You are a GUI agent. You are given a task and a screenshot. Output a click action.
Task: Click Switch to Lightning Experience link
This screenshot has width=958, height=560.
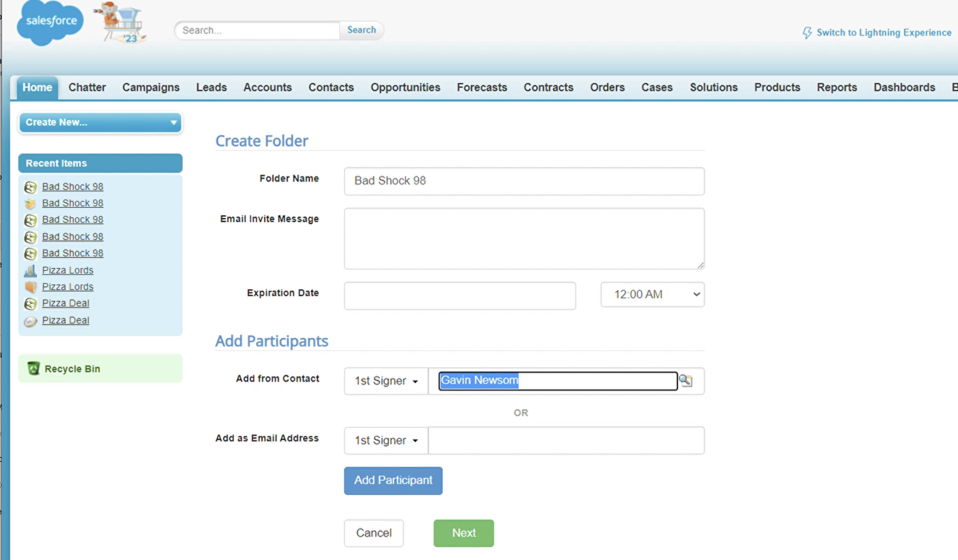(884, 33)
